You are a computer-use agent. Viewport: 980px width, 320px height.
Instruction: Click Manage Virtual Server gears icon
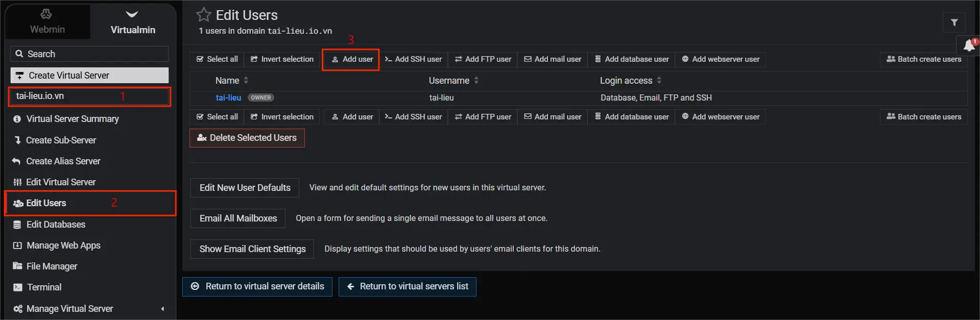[x=18, y=309]
